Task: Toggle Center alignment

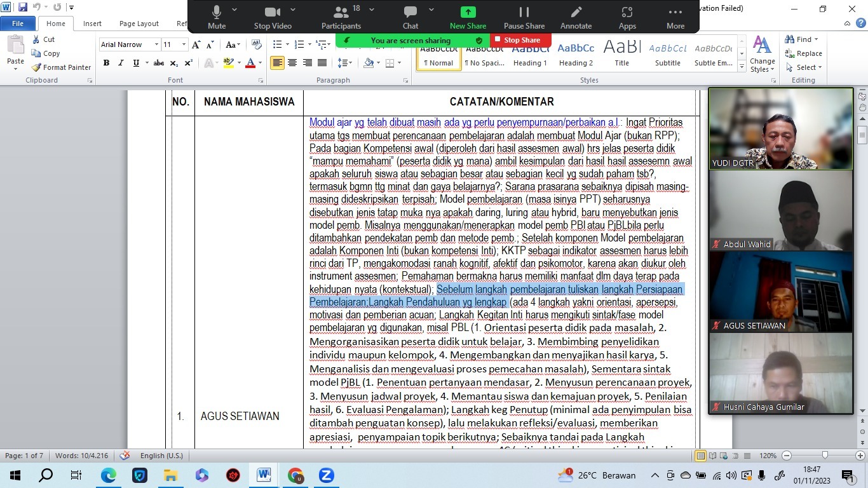Action: [x=292, y=63]
